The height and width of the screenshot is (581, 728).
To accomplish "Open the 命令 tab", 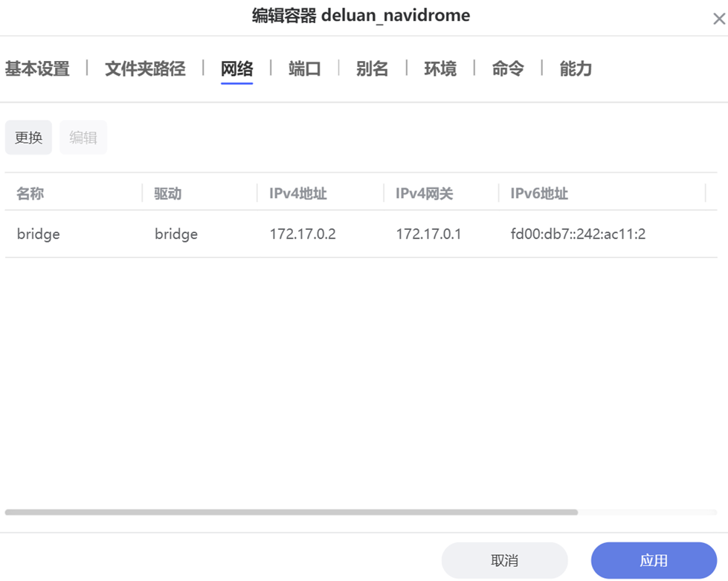I will point(508,69).
